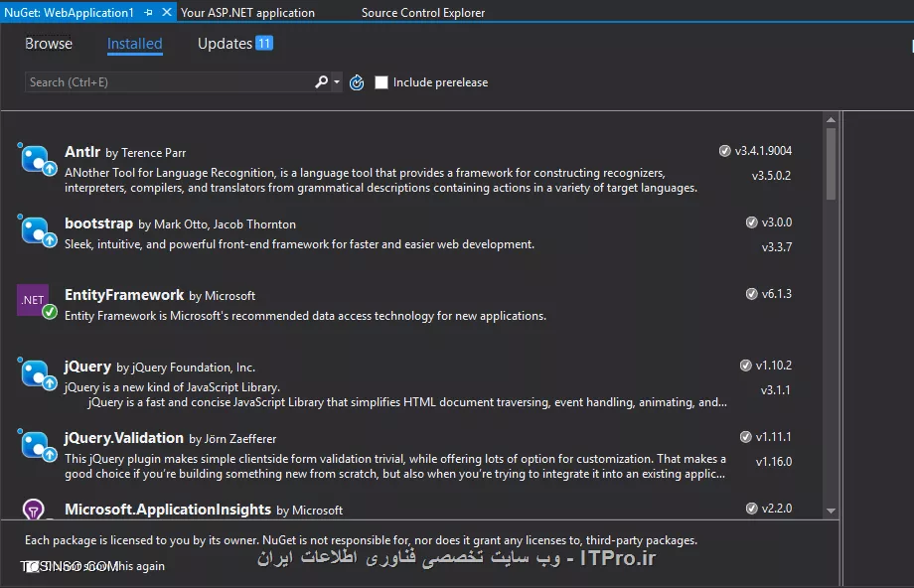The height and width of the screenshot is (588, 914).
Task: Switch to Your ASP.NET application tab
Action: pyautogui.click(x=247, y=12)
